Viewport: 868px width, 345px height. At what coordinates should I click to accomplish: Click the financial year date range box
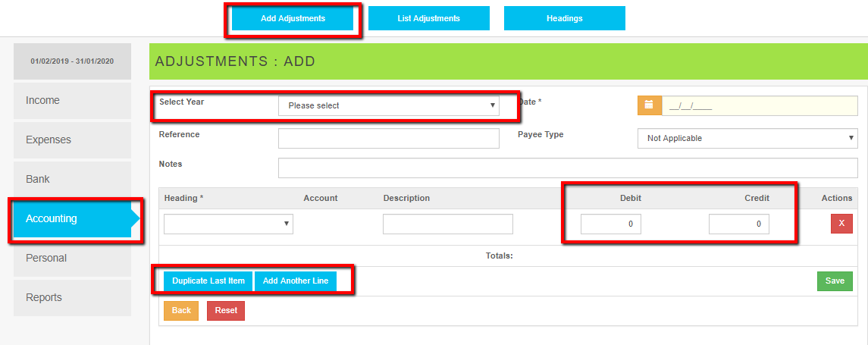point(73,61)
